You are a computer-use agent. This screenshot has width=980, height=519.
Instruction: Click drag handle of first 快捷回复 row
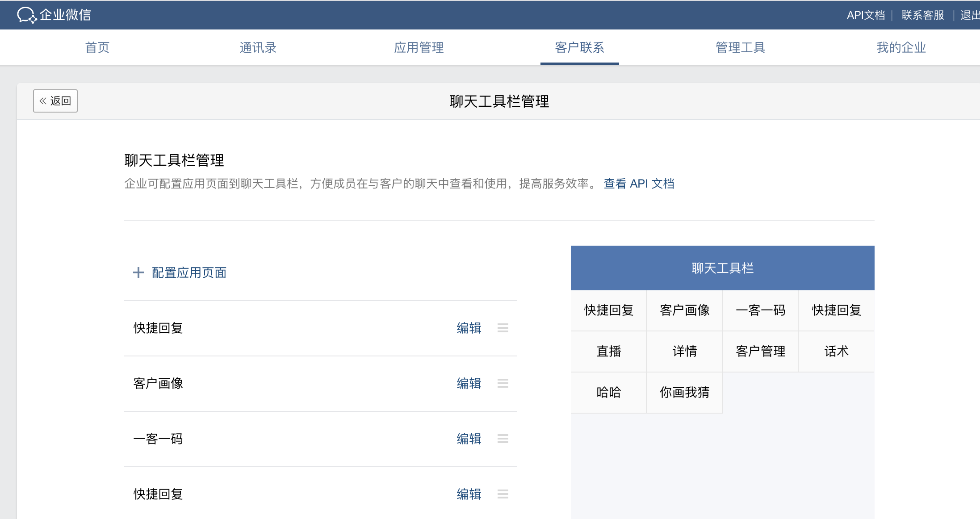(x=503, y=328)
